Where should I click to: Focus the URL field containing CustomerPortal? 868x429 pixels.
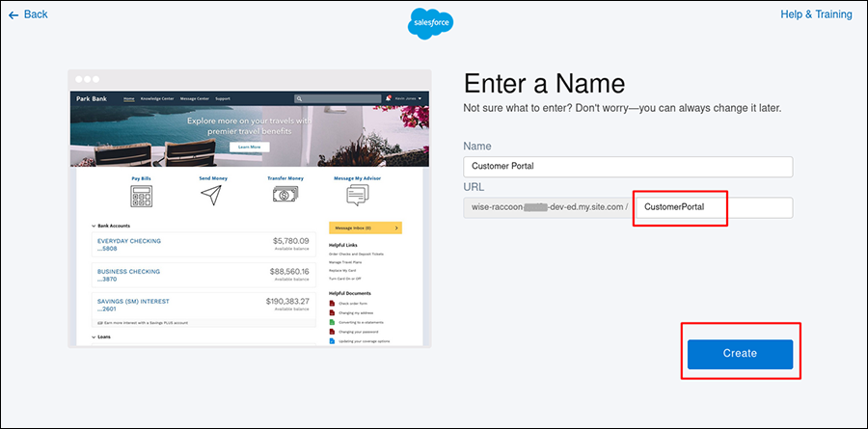pos(714,207)
